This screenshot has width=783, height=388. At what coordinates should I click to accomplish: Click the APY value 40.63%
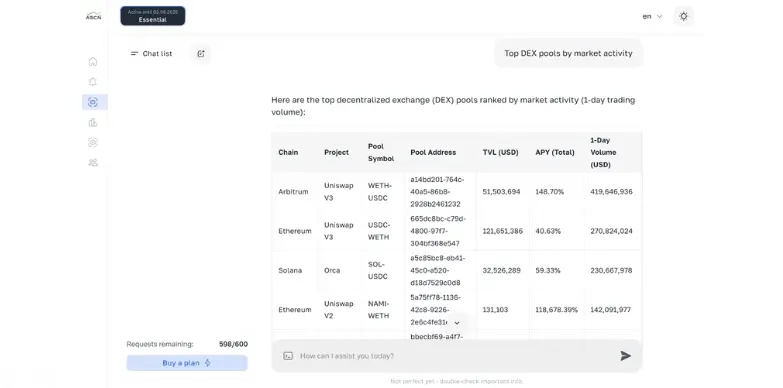548,231
